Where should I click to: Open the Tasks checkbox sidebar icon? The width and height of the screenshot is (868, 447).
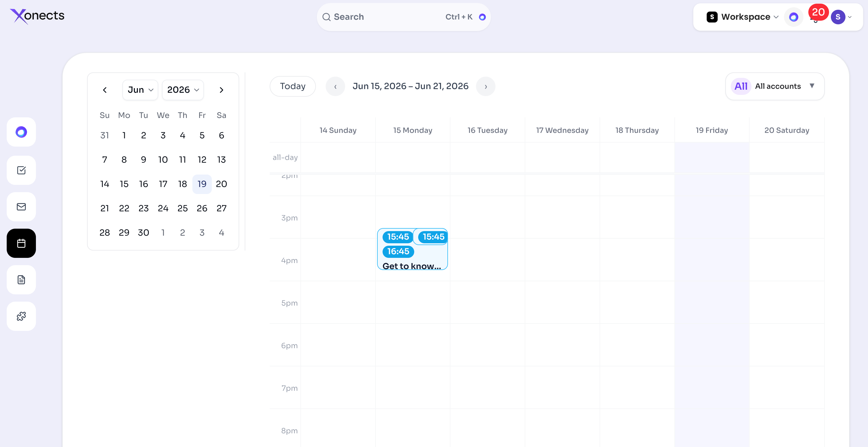pyautogui.click(x=21, y=170)
